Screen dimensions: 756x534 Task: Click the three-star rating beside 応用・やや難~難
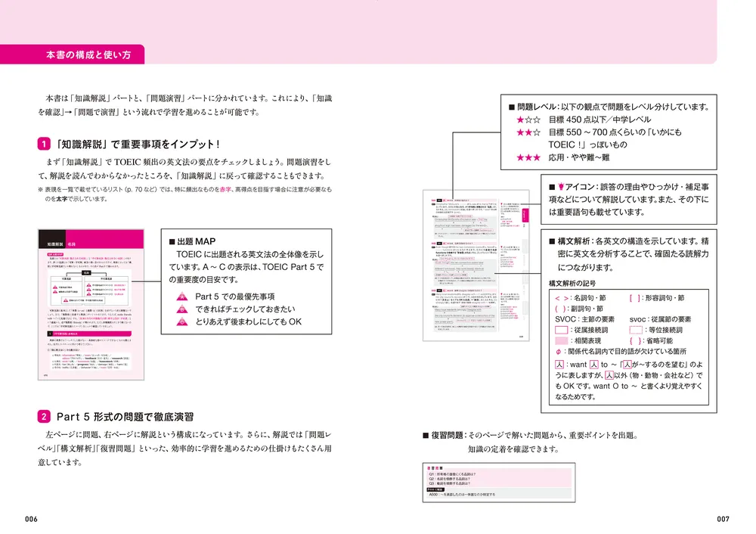pyautogui.click(x=528, y=157)
